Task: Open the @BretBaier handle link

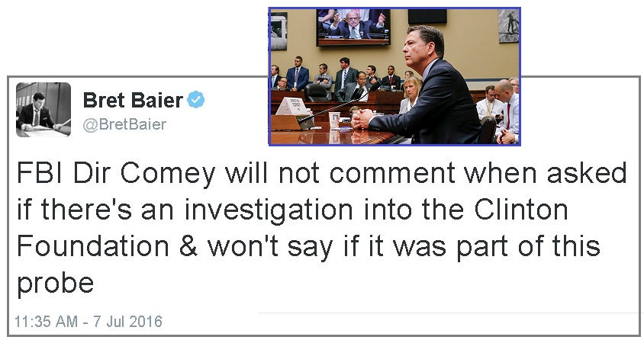Action: [x=124, y=123]
